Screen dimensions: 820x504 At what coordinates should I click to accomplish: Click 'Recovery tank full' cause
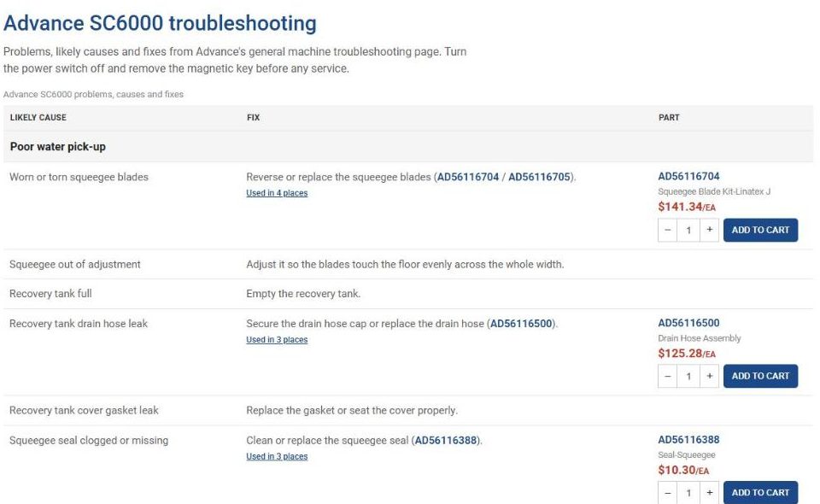50,294
